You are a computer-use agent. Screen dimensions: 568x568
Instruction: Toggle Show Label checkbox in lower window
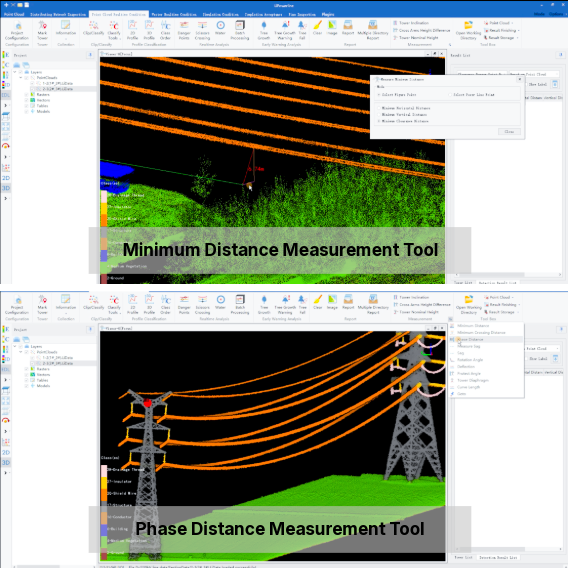click(x=527, y=359)
